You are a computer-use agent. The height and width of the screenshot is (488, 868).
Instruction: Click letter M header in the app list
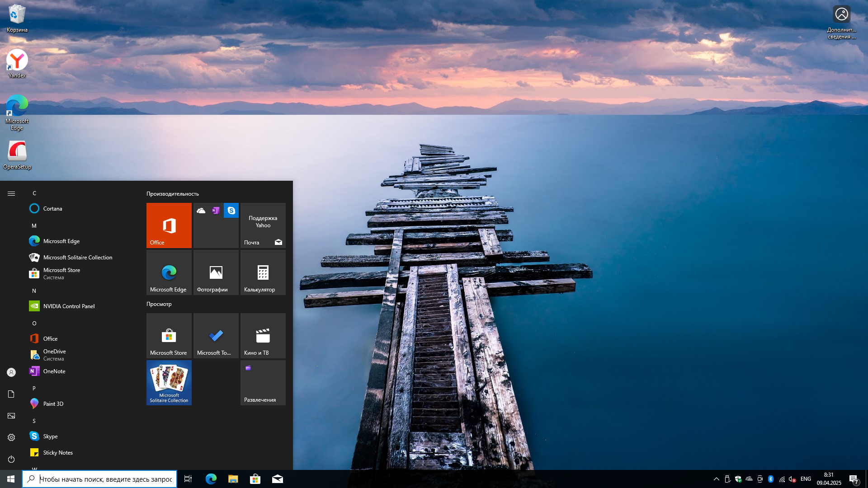(34, 226)
